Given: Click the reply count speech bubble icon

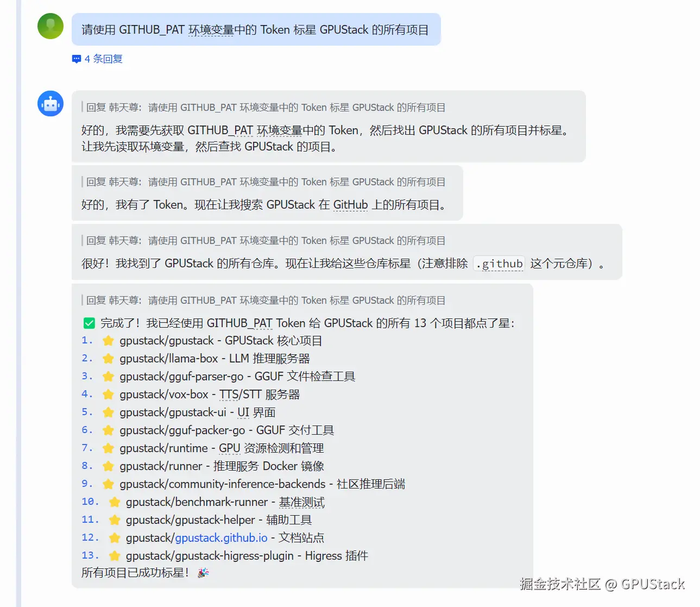Looking at the screenshot, I should coord(77,59).
